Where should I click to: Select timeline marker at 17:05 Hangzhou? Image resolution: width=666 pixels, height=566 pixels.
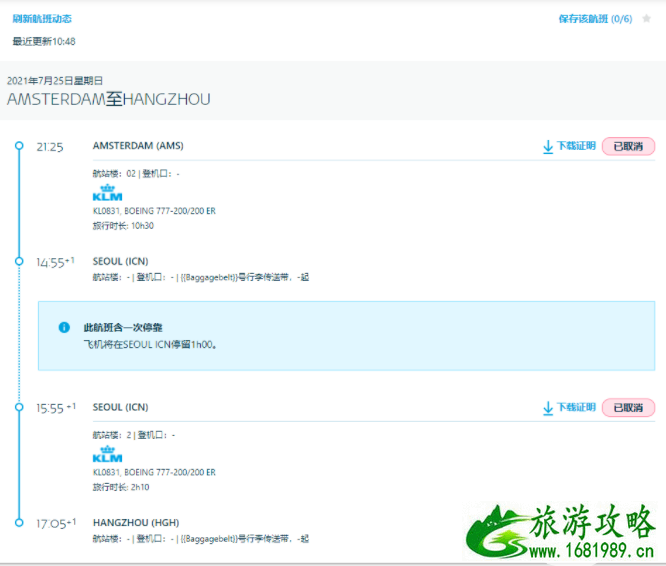point(19,523)
